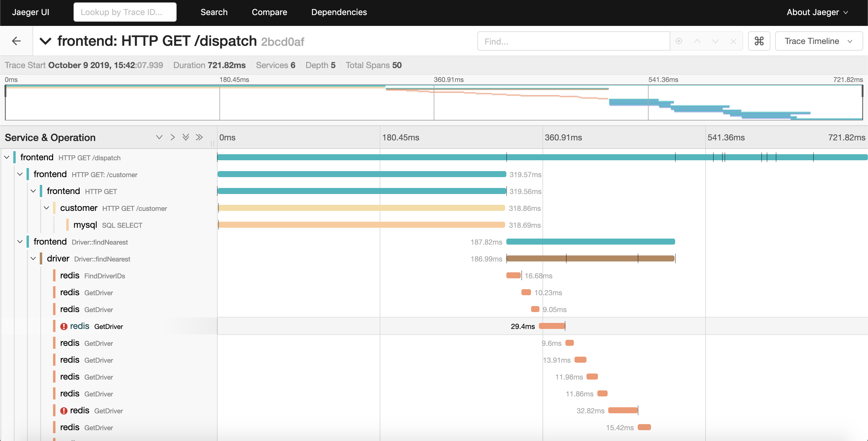Viewport: 868px width, 441px height.
Task: Open the Trace Timeline view dropdown
Action: (x=819, y=41)
